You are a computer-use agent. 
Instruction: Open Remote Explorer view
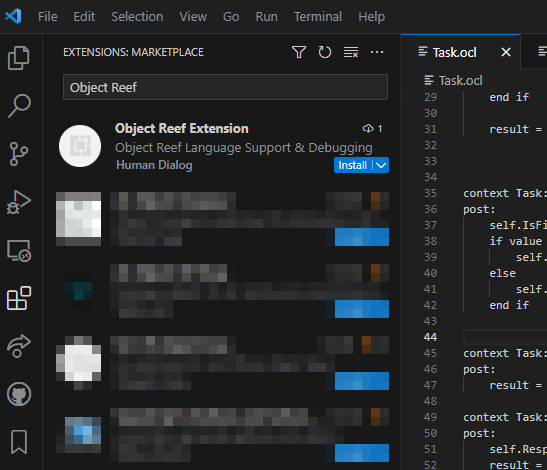[19, 250]
